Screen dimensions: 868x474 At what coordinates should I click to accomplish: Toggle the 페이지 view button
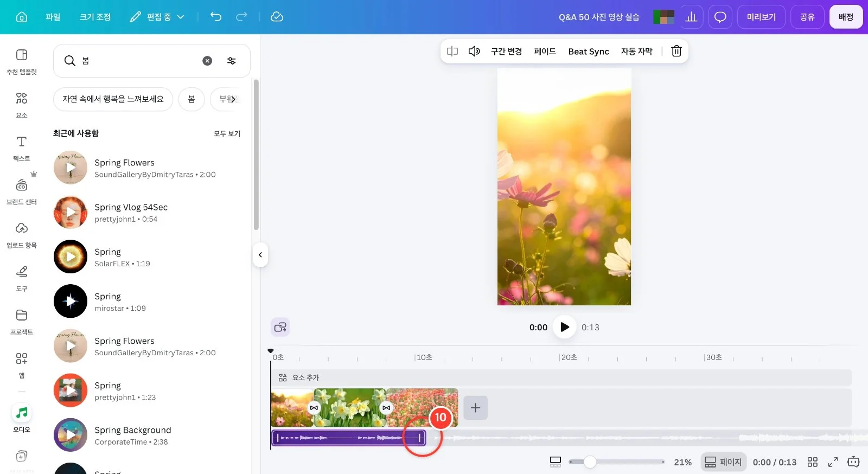pos(723,462)
